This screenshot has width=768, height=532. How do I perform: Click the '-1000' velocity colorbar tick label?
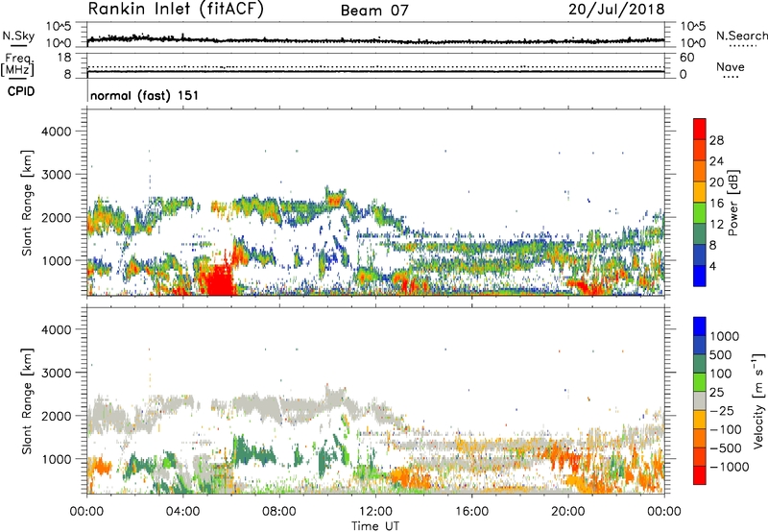(x=730, y=467)
